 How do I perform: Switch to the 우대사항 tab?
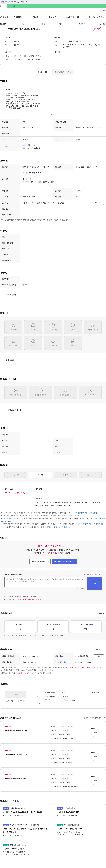43,24
